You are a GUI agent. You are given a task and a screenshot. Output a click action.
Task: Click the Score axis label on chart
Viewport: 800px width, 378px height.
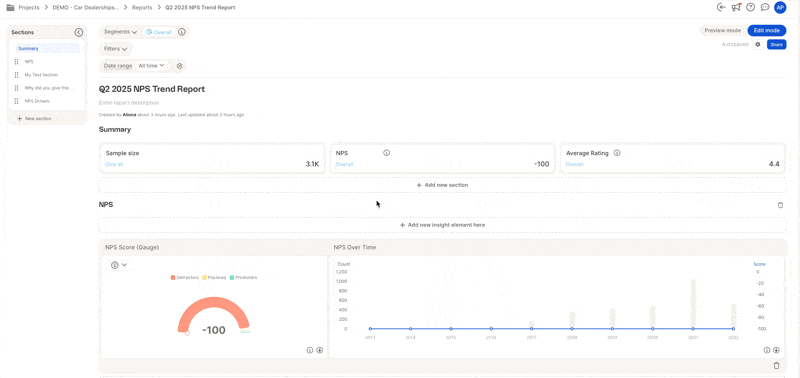(x=760, y=264)
